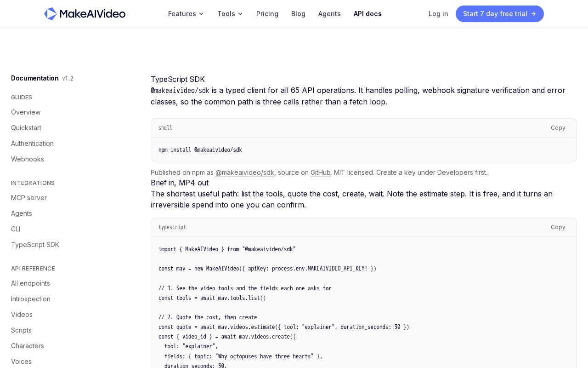This screenshot has width=588, height=368.
Task: Click the "TypeScript SDK" page heading
Action: 178,79
